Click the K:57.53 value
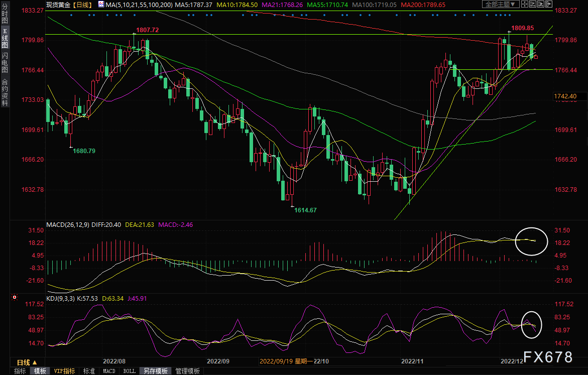The image size is (588, 375). (x=87, y=299)
